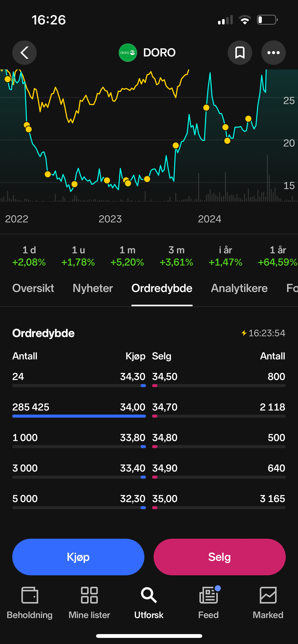Tap the blue Kjøp button

coord(78,557)
